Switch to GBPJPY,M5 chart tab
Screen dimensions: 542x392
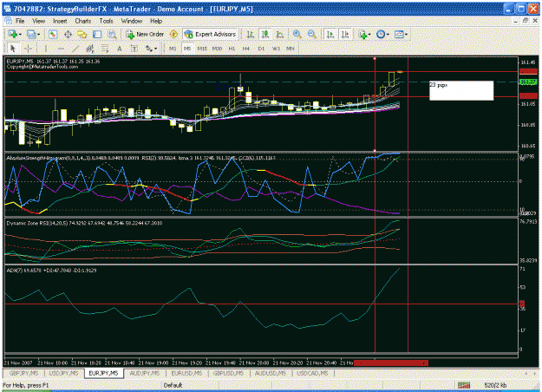pyautogui.click(x=24, y=373)
